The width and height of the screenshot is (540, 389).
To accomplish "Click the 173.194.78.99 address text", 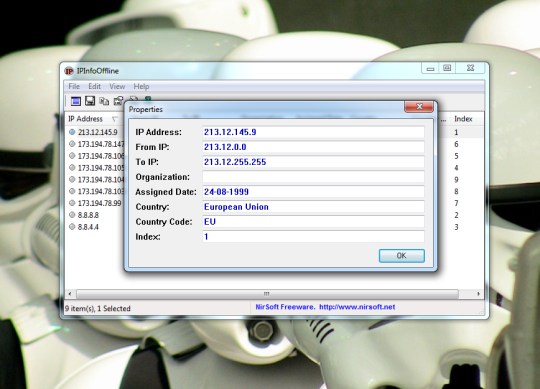I will [x=100, y=203].
